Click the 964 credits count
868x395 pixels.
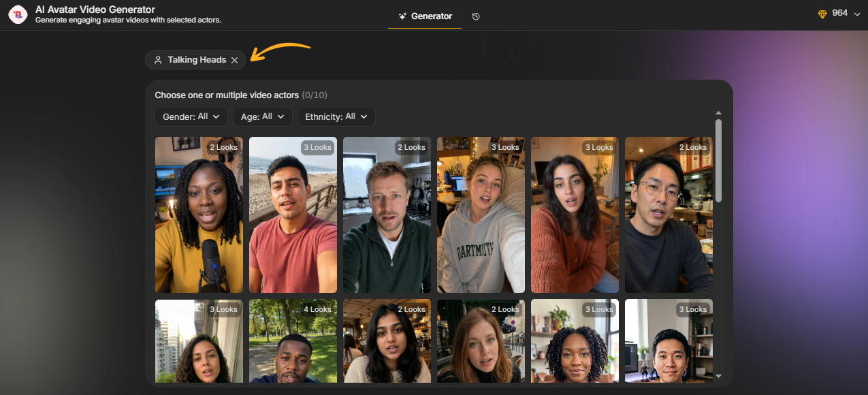pyautogui.click(x=839, y=13)
